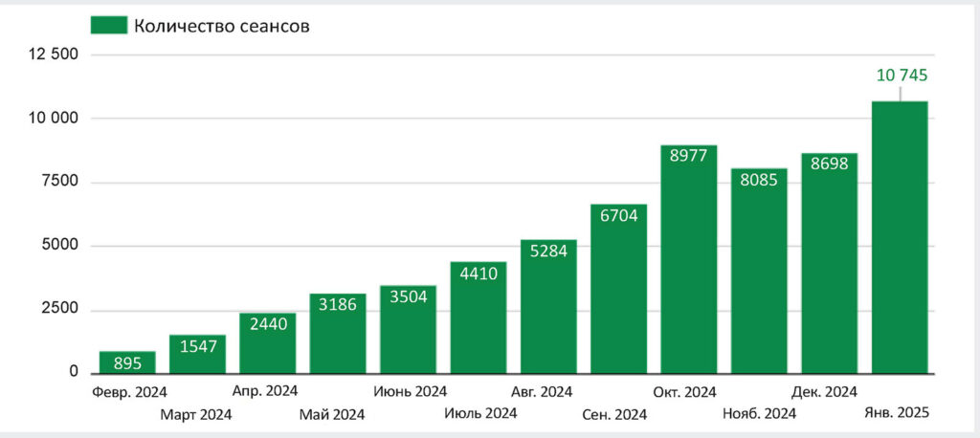The height and width of the screenshot is (438, 980).
Task: Click the green legend color swatch
Action: tap(109, 26)
